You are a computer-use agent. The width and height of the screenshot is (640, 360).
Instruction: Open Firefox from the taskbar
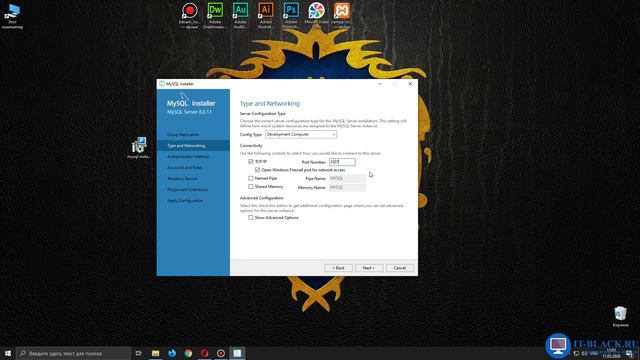coord(172,353)
